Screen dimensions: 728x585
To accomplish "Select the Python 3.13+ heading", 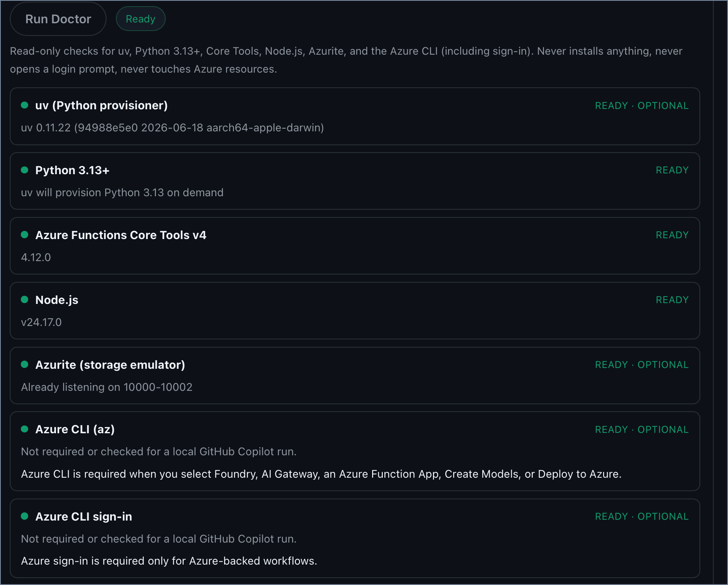I will 72,170.
